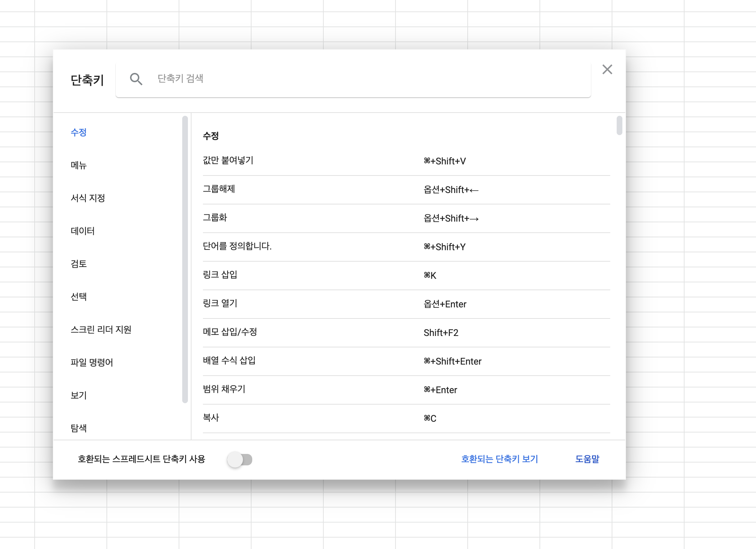Select the 선택 category
This screenshot has height=549, width=756.
pos(79,297)
